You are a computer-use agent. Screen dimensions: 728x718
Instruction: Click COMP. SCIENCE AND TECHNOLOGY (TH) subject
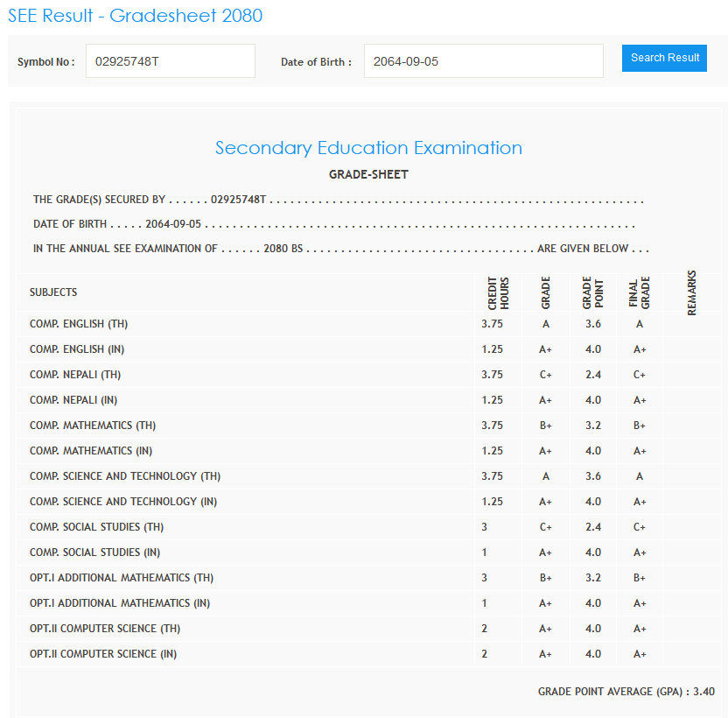tap(125, 476)
